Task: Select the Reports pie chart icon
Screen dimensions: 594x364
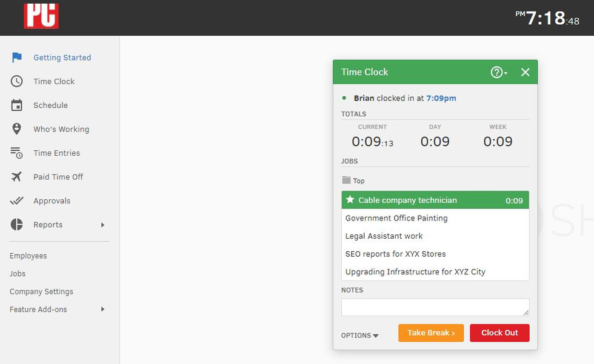Action: pos(17,225)
